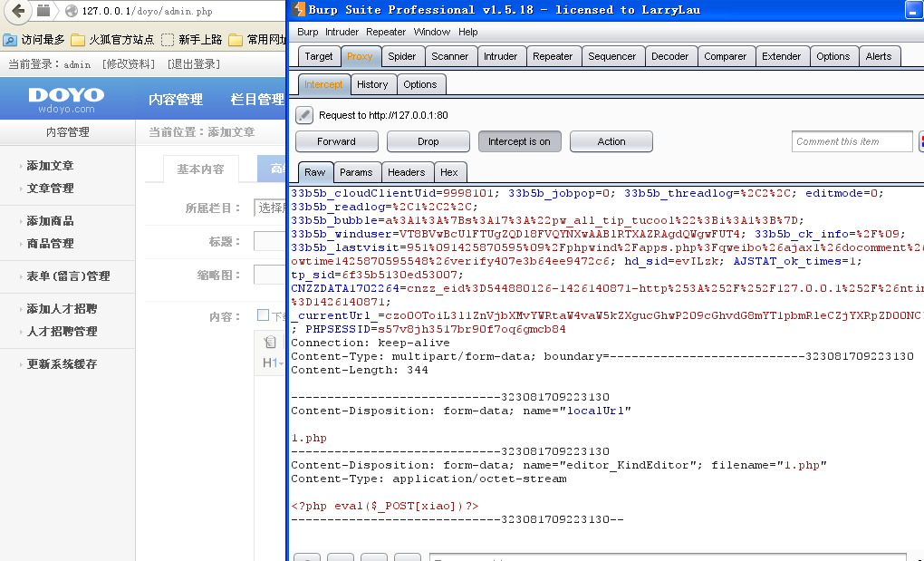The height and width of the screenshot is (561, 924).
Task: Select the Intercept sub-tab
Action: pos(322,84)
